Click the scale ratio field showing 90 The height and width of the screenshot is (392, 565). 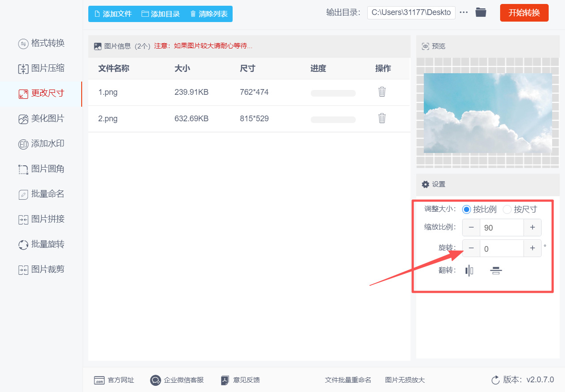click(501, 228)
